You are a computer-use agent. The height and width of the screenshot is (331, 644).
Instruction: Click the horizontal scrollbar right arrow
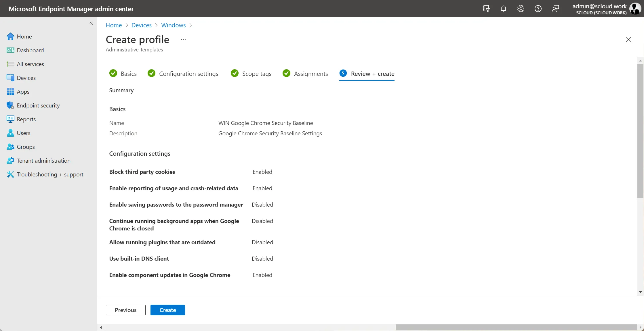click(640, 327)
